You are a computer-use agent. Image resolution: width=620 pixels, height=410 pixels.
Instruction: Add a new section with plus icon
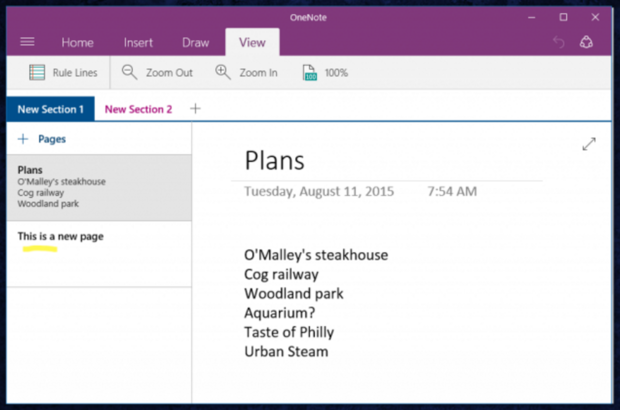tap(195, 109)
